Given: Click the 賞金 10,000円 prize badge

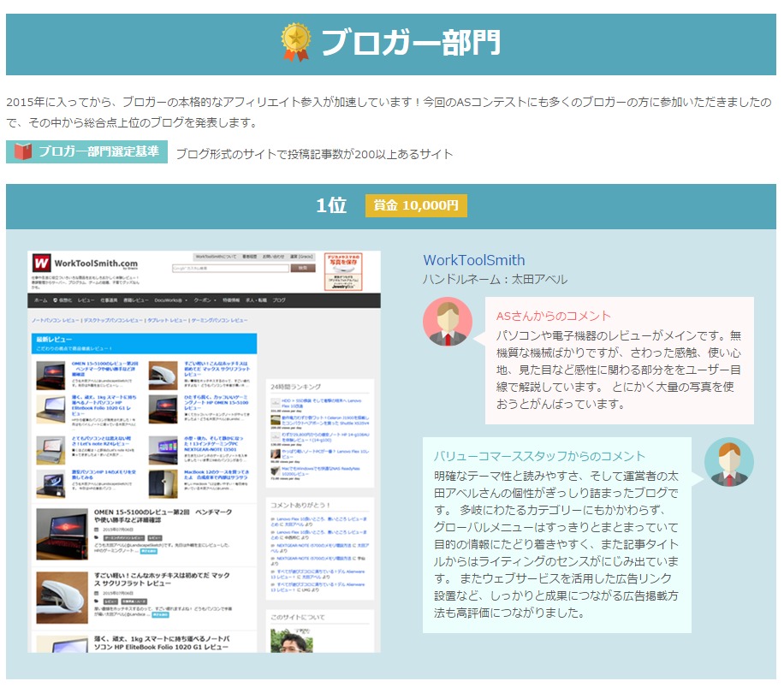Looking at the screenshot, I should 416,206.
